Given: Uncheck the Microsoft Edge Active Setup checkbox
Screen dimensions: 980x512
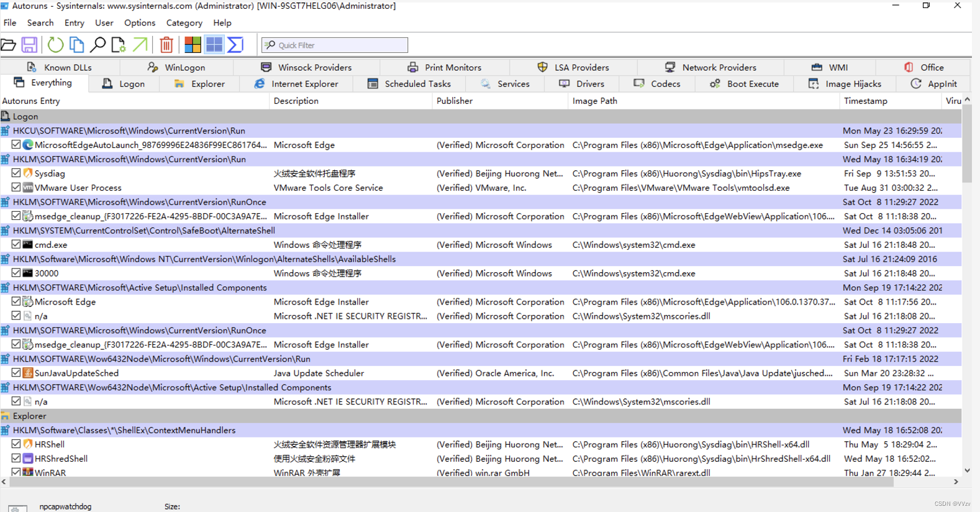Looking at the screenshot, I should (x=16, y=301).
